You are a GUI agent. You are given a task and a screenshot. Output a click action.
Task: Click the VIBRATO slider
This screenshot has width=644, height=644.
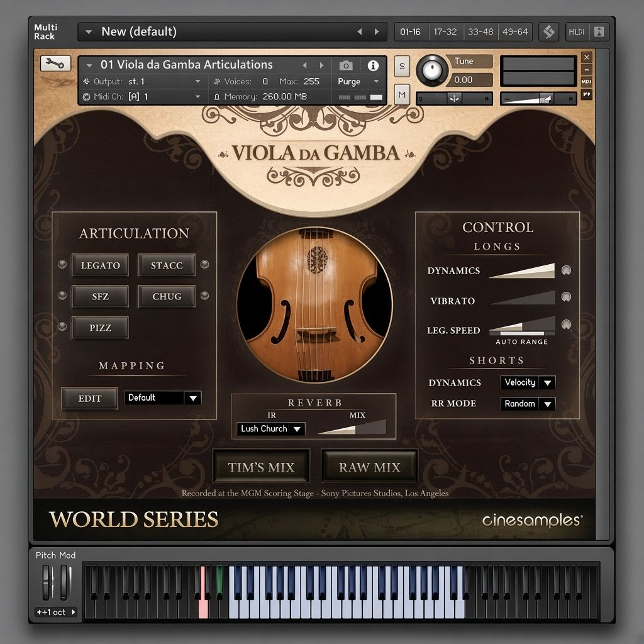(x=522, y=297)
